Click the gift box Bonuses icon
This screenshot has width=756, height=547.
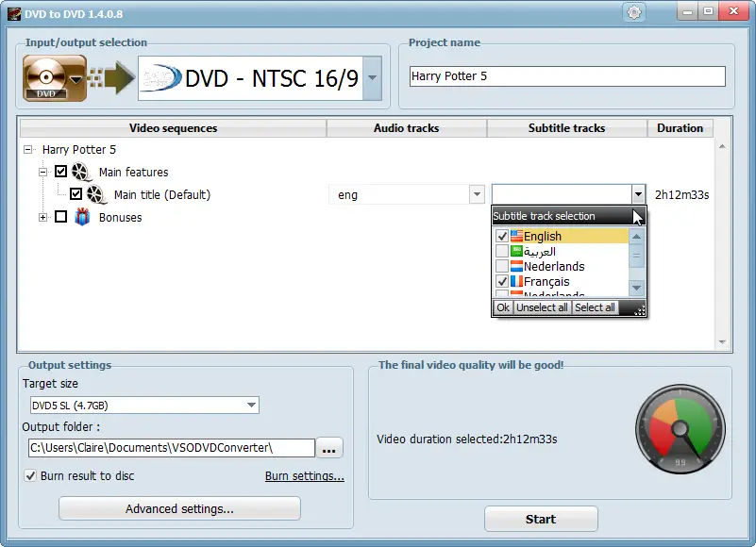point(82,217)
